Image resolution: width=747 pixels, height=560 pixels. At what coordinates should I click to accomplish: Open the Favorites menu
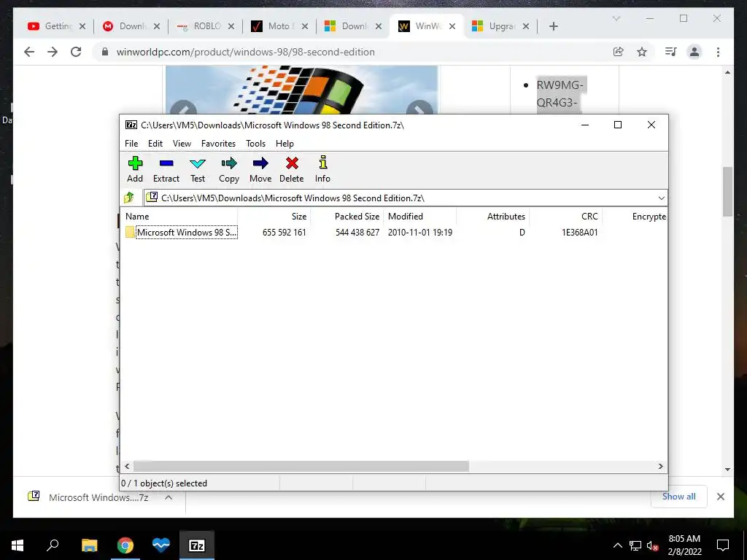pyautogui.click(x=218, y=144)
